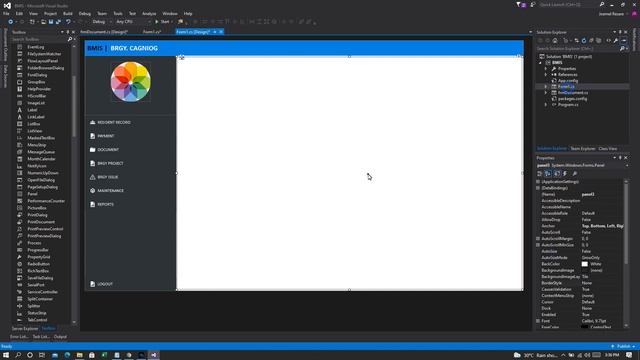Click the Solution Explorer properties wrench icon
The image size is (640, 360).
[x=616, y=40]
